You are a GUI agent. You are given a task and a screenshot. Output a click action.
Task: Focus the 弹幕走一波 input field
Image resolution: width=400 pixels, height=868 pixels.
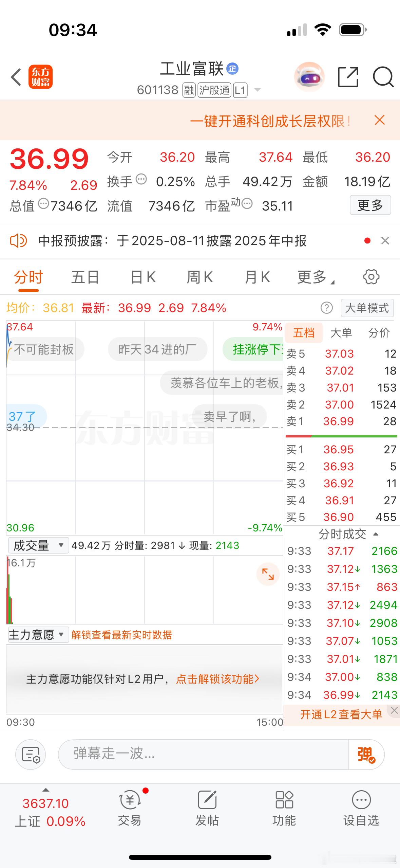pos(203,754)
